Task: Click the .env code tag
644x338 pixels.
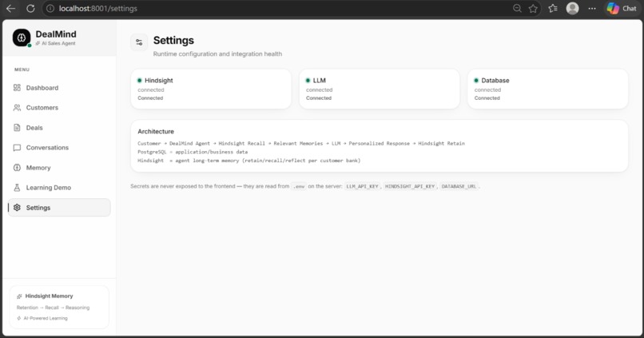Action: coord(299,186)
